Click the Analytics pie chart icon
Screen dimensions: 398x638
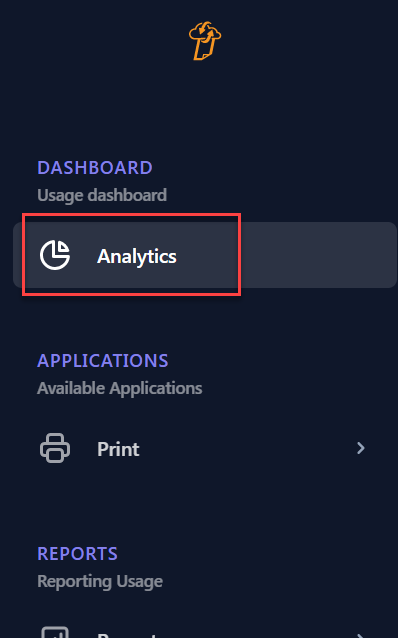point(55,255)
